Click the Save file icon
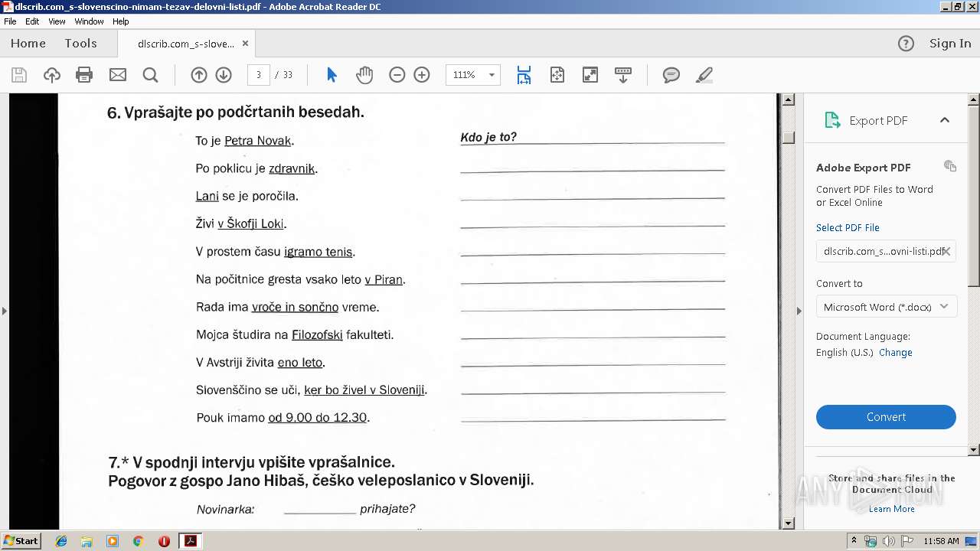Viewport: 980px width, 551px height. click(x=19, y=75)
